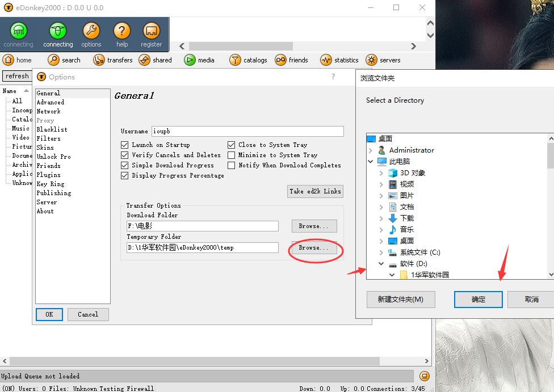554x392 pixels.
Task: Select Blacklist in Options list
Action: [x=52, y=129]
